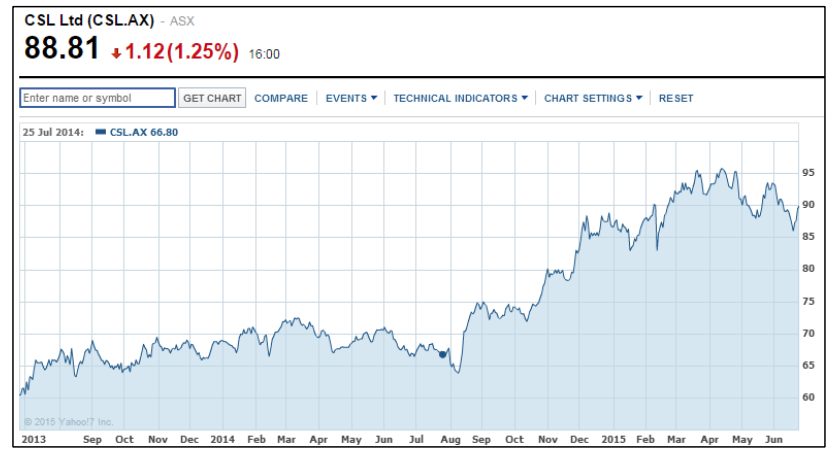Click the CSL.AX 66.80 legend label
This screenshot has width=837, height=458.
144,132
